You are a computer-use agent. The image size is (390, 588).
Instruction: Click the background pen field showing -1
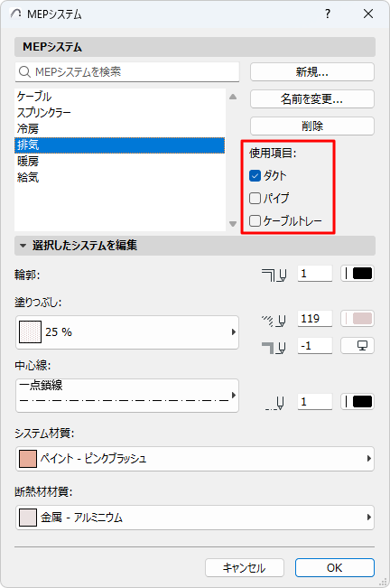point(315,345)
